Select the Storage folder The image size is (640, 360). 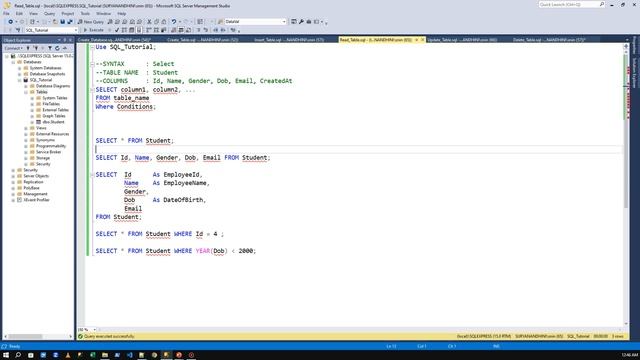coord(43,158)
